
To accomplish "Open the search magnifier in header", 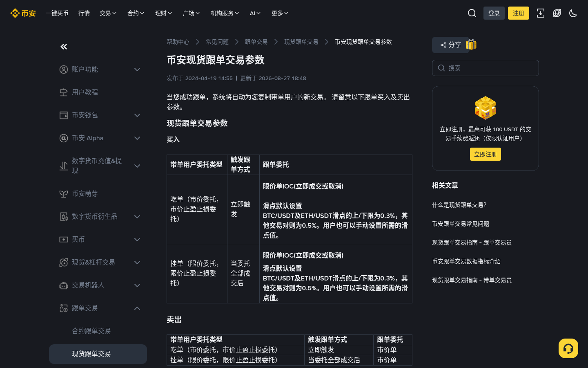I will [x=472, y=13].
